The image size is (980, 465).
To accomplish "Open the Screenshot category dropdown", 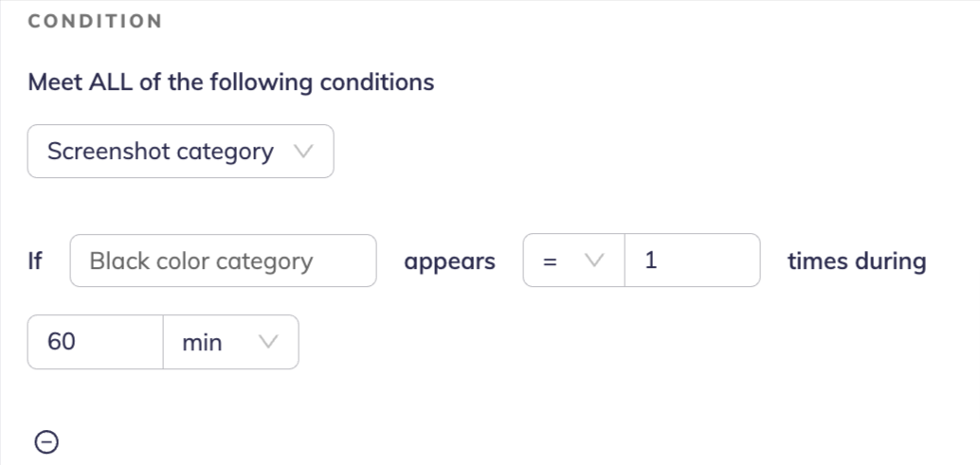I will [180, 152].
